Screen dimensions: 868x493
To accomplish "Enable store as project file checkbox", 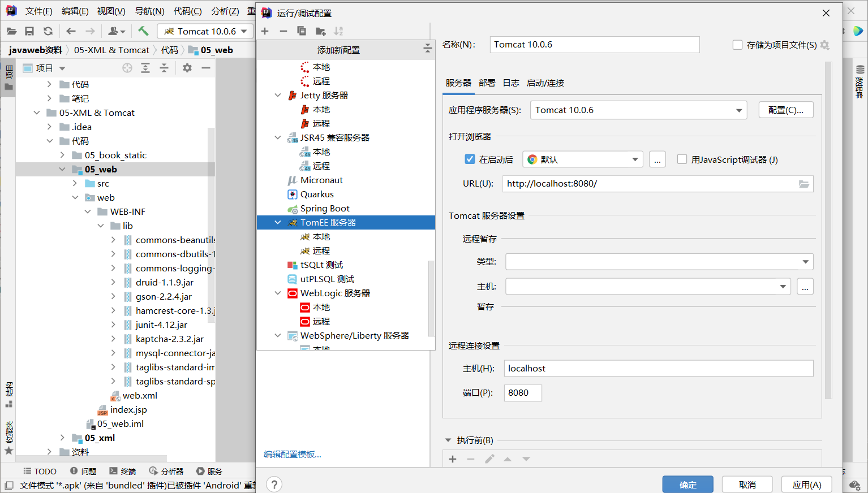I will [x=737, y=45].
